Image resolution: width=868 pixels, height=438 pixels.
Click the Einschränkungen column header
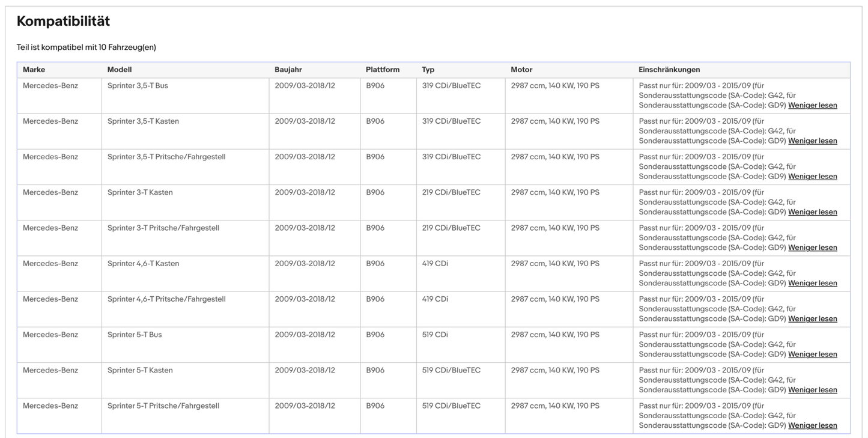point(669,70)
